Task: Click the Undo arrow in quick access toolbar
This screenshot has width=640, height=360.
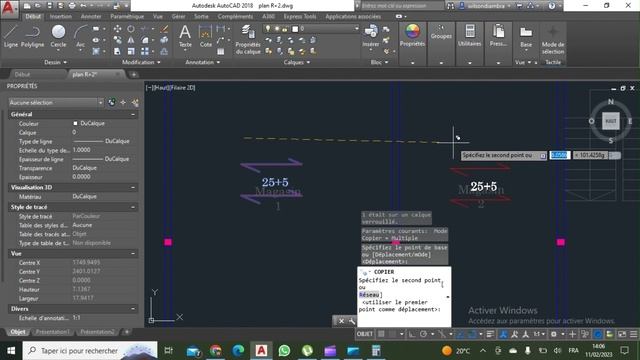Action: 83,6
